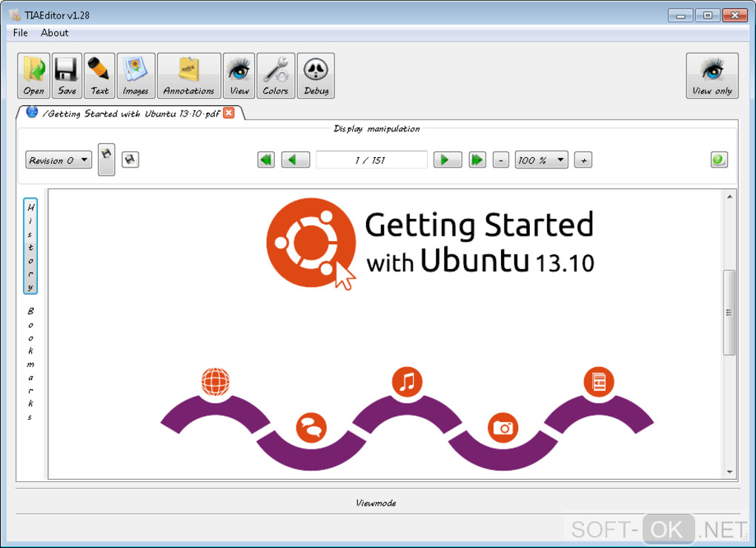This screenshot has width=756, height=548.
Task: Toggle the History side panel
Action: click(x=30, y=246)
